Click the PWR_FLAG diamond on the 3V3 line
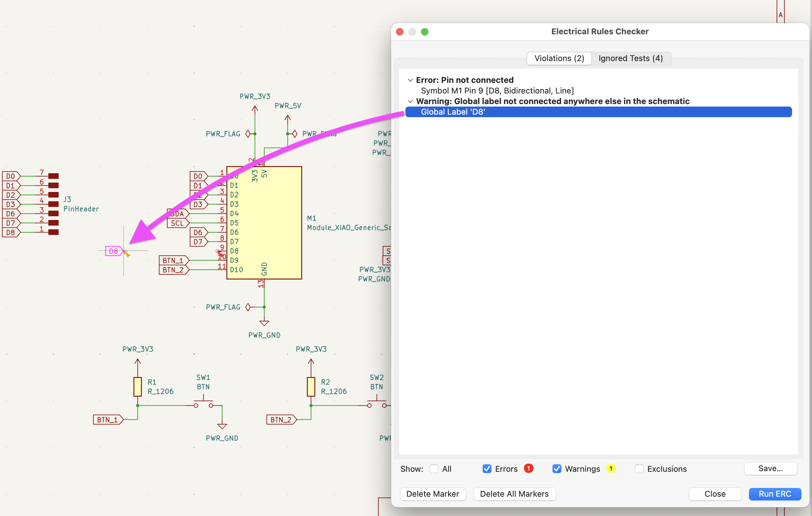 248,134
